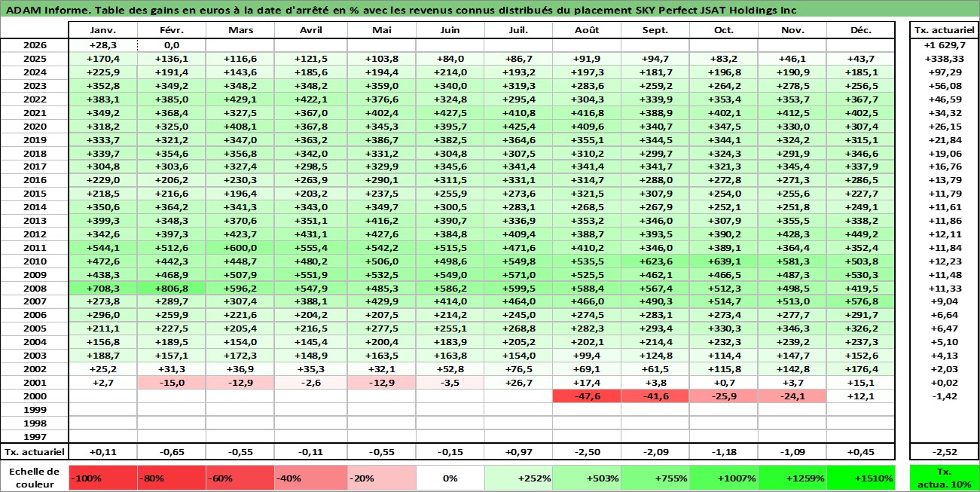This screenshot has height=492, width=980.
Task: Select the +708,3 cell for January 2008
Action: click(102, 289)
